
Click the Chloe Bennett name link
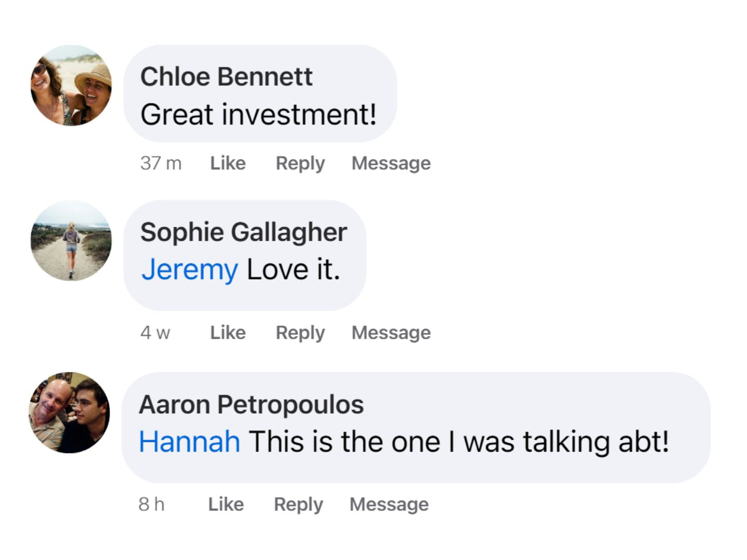226,77
